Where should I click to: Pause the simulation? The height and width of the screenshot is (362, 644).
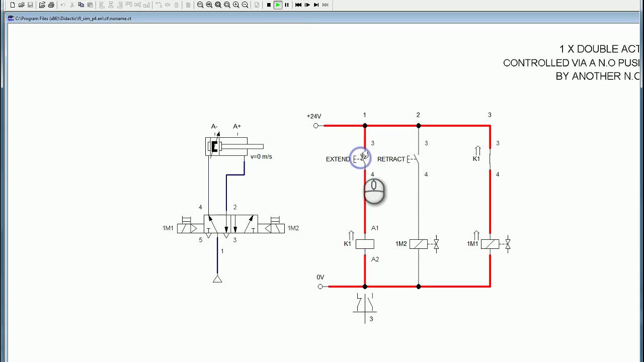(x=287, y=5)
